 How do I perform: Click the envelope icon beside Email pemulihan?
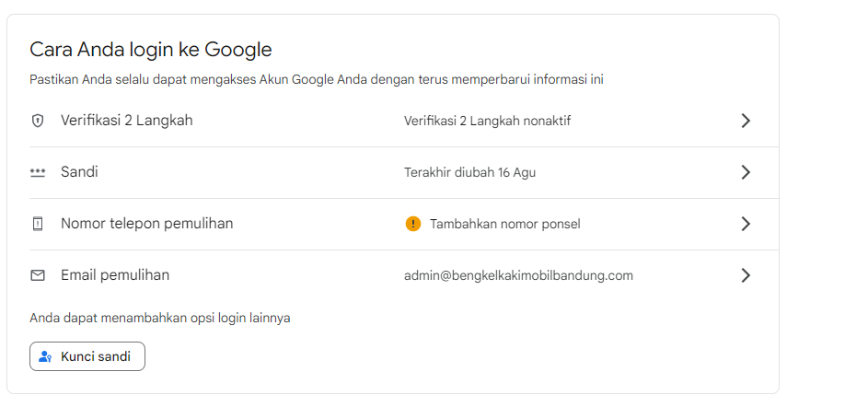tap(37, 275)
